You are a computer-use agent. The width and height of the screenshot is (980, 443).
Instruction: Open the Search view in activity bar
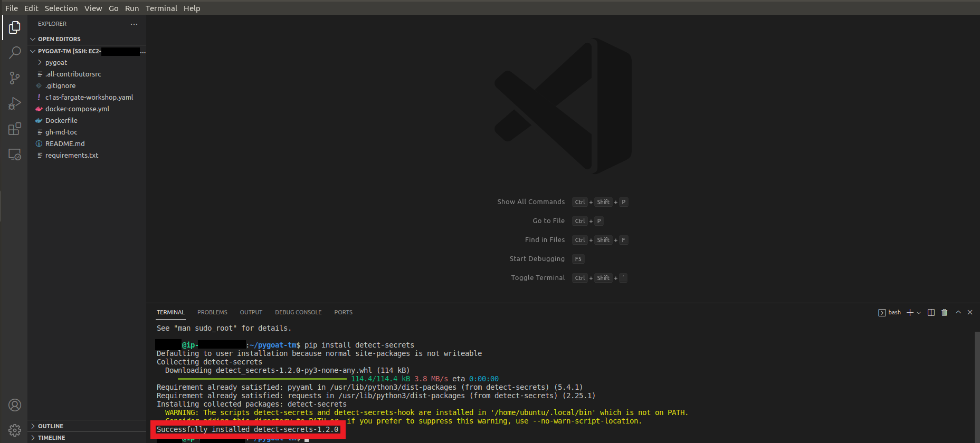pyautogui.click(x=15, y=53)
